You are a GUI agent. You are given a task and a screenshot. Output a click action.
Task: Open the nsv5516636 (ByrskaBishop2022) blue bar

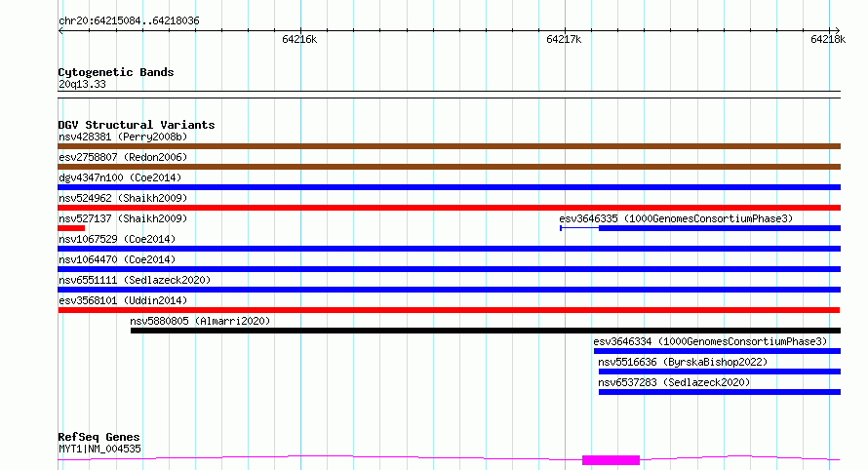720,372
